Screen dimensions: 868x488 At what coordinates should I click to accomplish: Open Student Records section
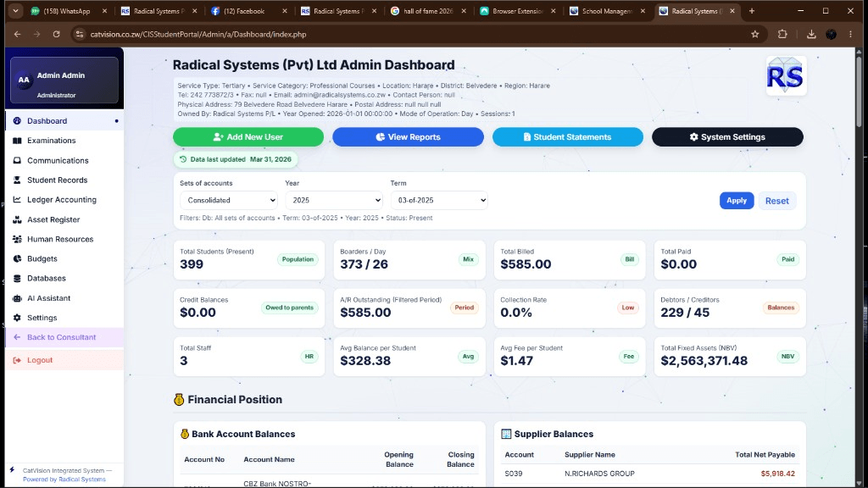pos(64,180)
